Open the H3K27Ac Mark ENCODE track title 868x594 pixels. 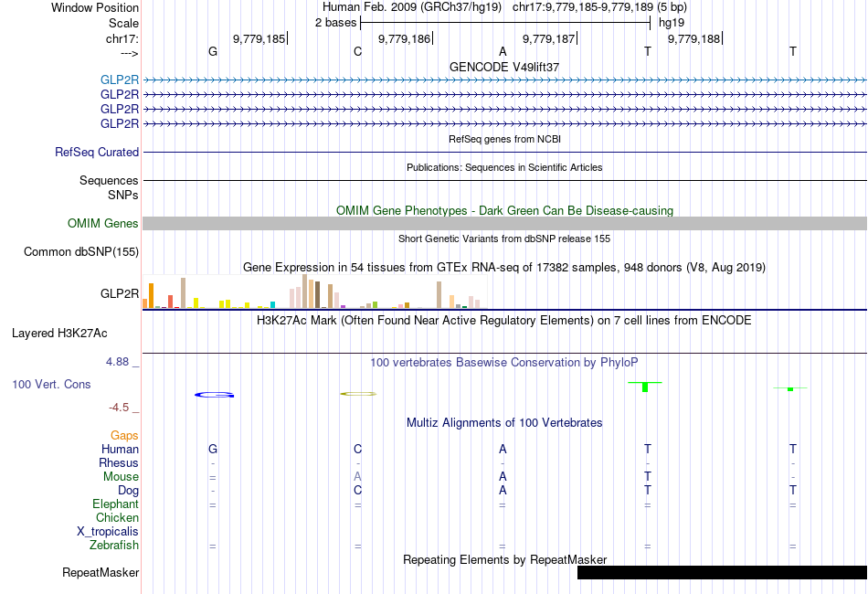504,321
